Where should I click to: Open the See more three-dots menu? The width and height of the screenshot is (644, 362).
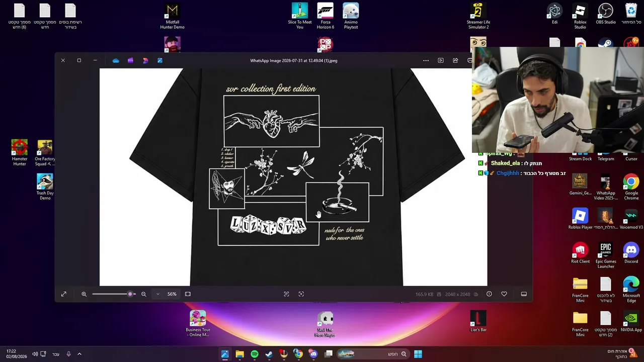point(426,60)
